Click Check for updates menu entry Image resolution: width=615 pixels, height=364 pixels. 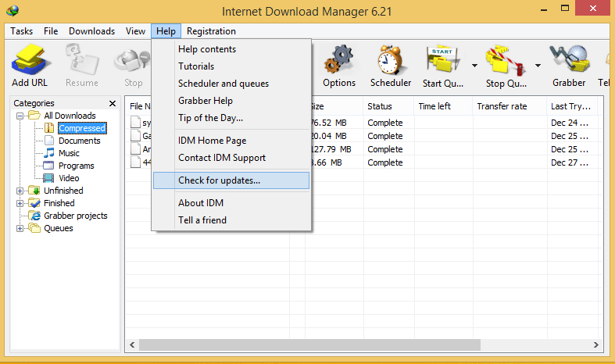231,180
